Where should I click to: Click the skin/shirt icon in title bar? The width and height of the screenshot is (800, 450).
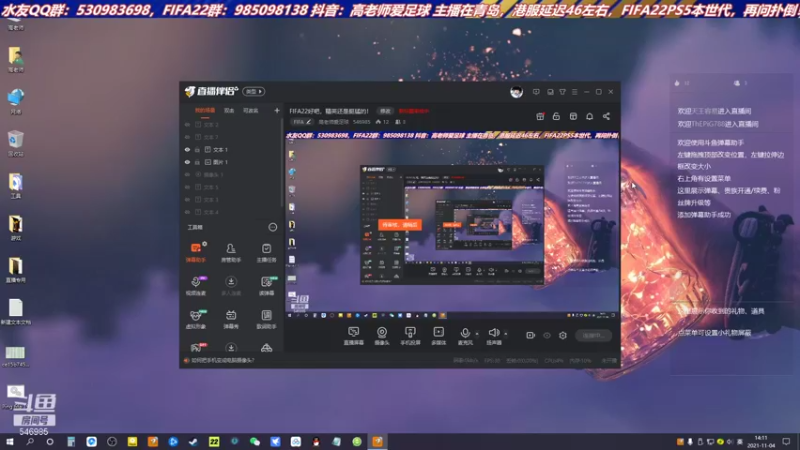[x=562, y=92]
